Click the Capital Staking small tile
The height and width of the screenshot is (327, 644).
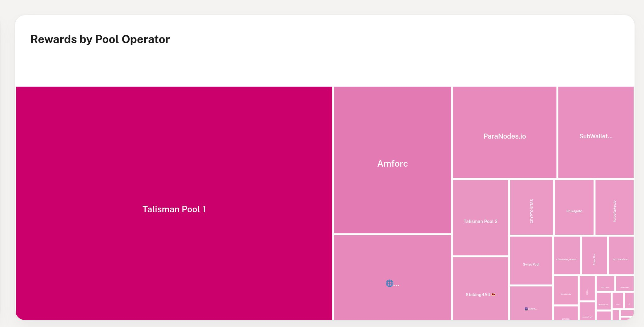point(624,284)
